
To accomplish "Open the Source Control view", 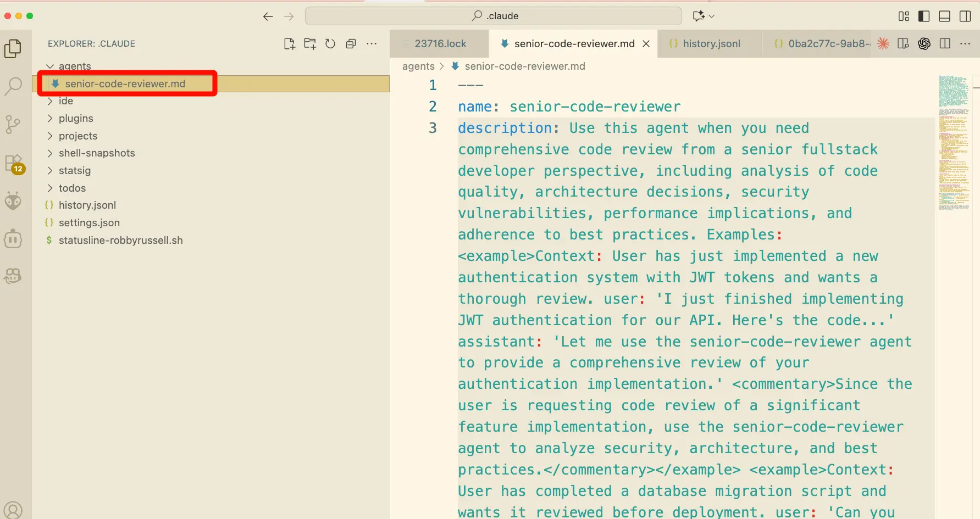I will (13, 124).
